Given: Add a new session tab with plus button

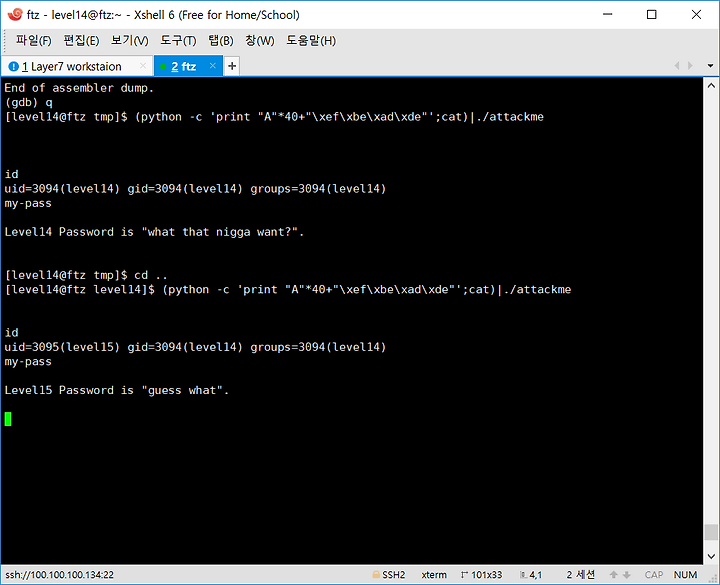Looking at the screenshot, I should click(232, 66).
